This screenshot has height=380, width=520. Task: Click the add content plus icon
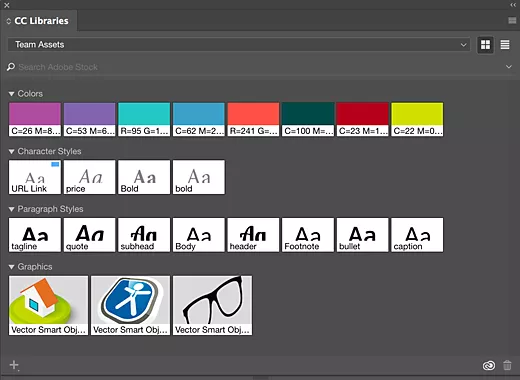(x=14, y=365)
